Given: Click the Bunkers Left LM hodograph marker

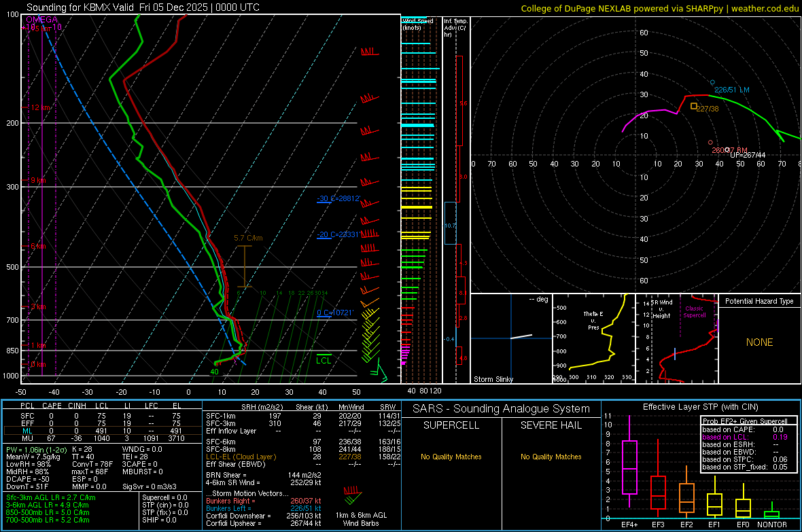Looking at the screenshot, I should tap(712, 82).
